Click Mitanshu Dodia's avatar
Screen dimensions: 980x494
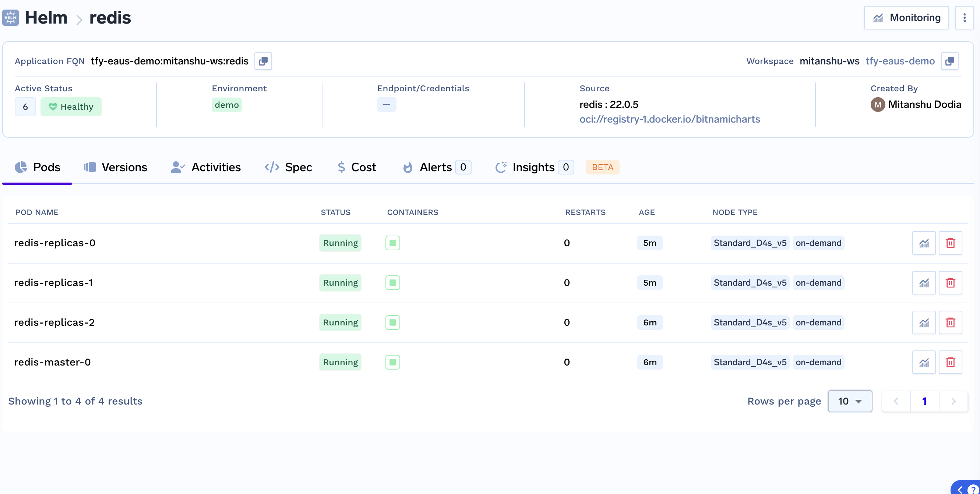tap(878, 105)
